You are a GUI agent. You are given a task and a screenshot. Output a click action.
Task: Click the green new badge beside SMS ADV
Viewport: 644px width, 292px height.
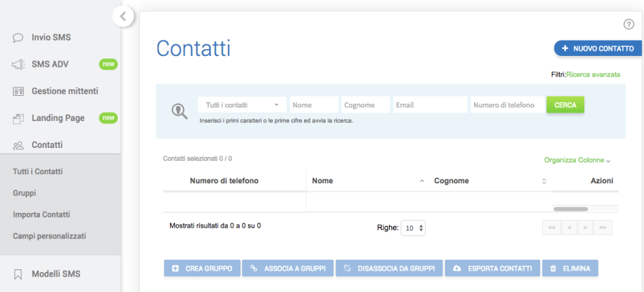pos(108,64)
